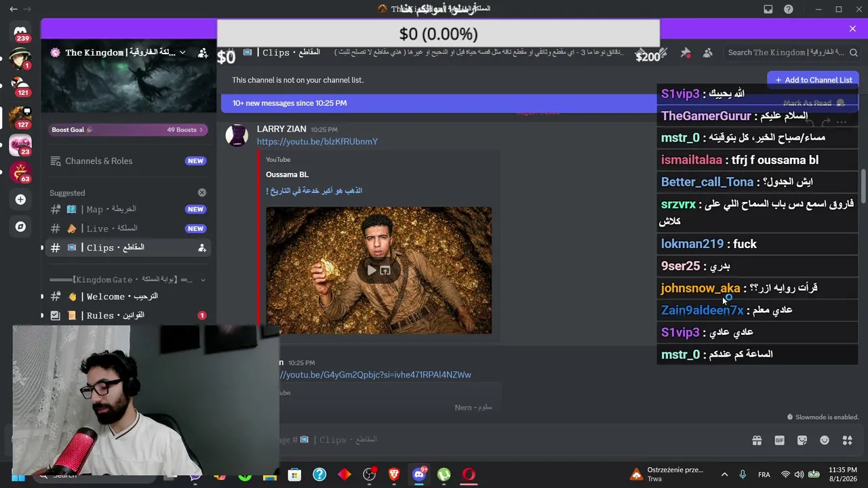
Task: Dismiss the Suggested channels section
Action: coord(202,192)
